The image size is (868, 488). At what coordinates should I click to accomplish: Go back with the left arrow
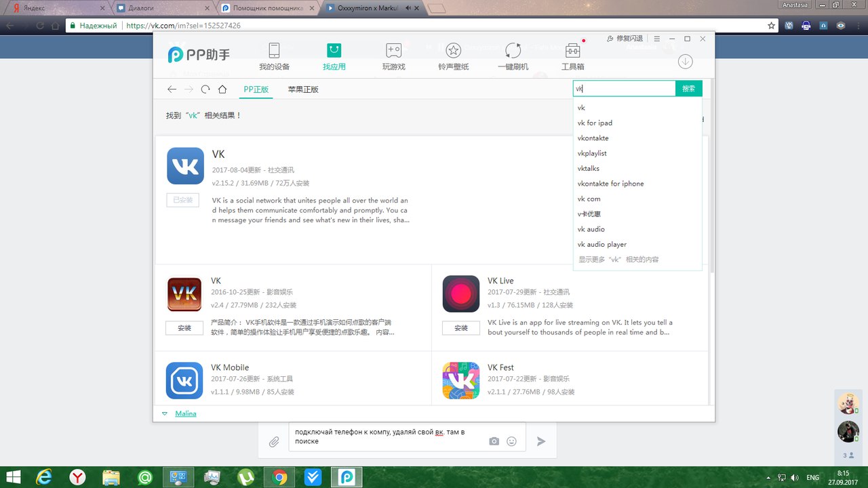click(x=172, y=89)
